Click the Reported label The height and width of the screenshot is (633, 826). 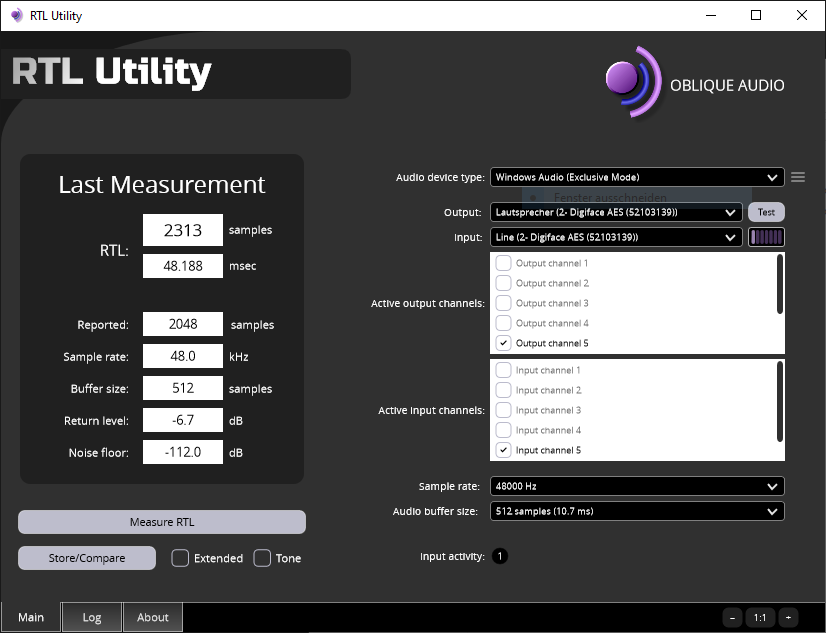coord(103,325)
